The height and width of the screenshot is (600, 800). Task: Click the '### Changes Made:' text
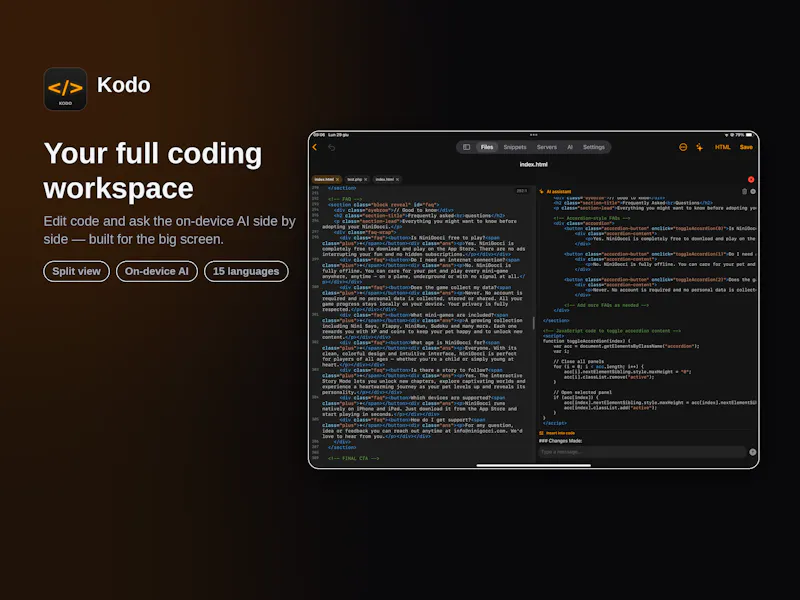tap(561, 441)
